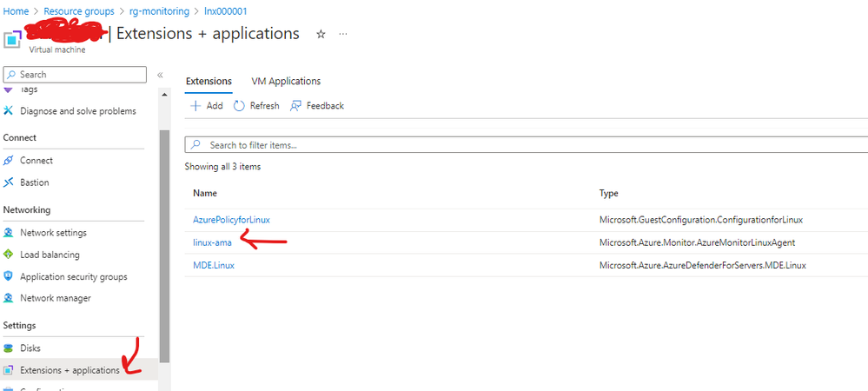Screen dimensions: 868x391
Task: Open linux-ama extension
Action: click(x=212, y=242)
